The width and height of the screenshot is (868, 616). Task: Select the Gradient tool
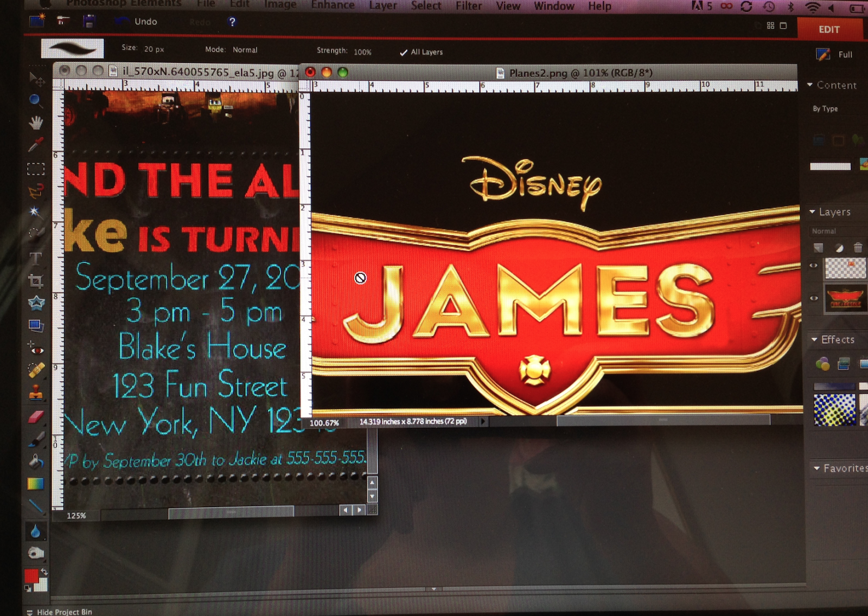point(36,483)
